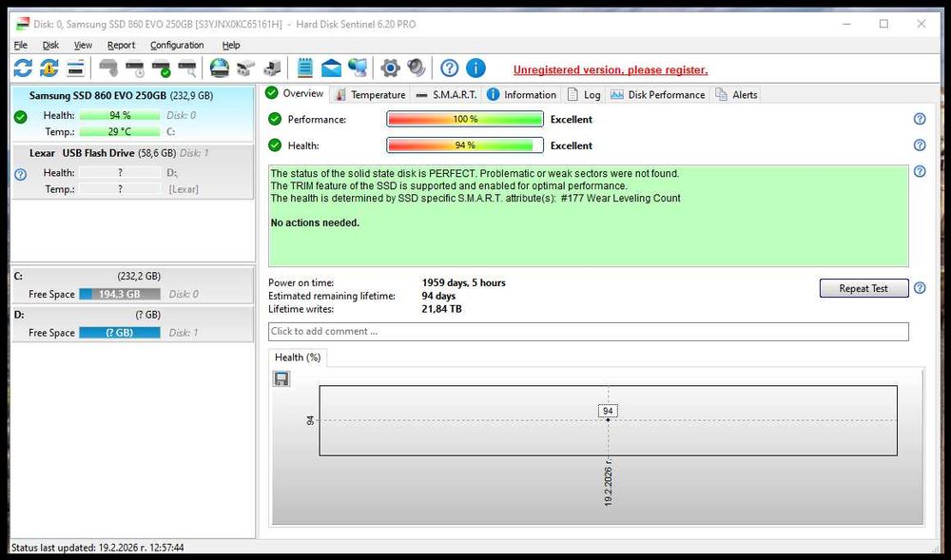
Task: Click the '94 days' remaining lifetime value
Action: click(438, 296)
